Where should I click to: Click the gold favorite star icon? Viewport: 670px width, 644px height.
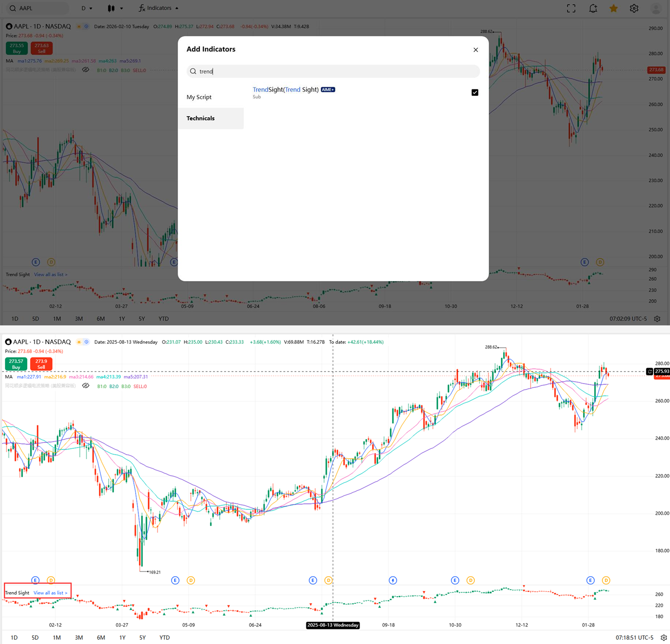613,8
